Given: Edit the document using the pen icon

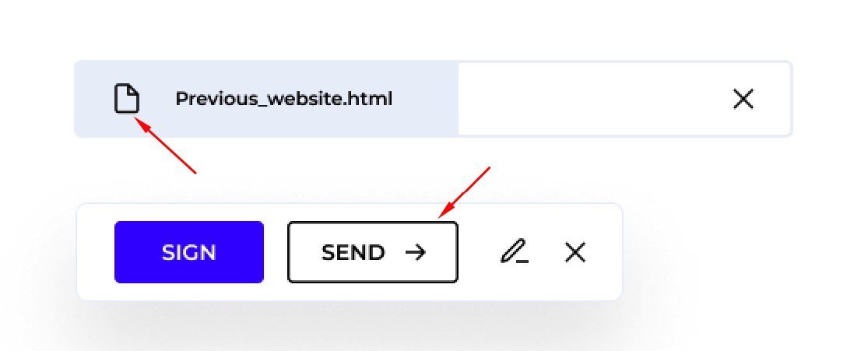Looking at the screenshot, I should click(515, 252).
